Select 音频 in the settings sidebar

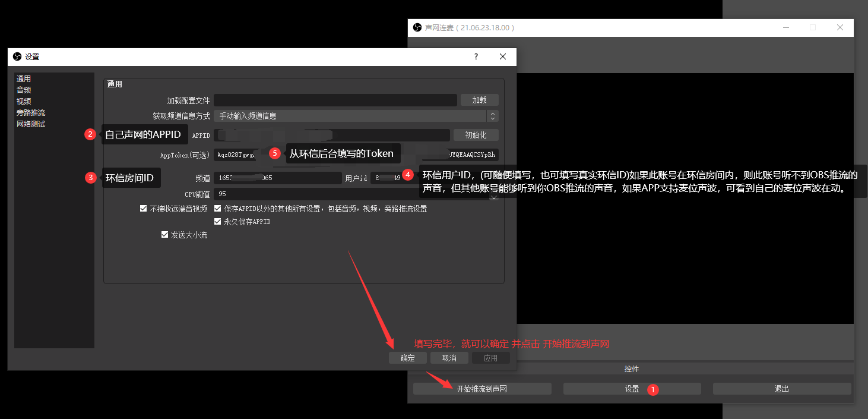(x=24, y=90)
